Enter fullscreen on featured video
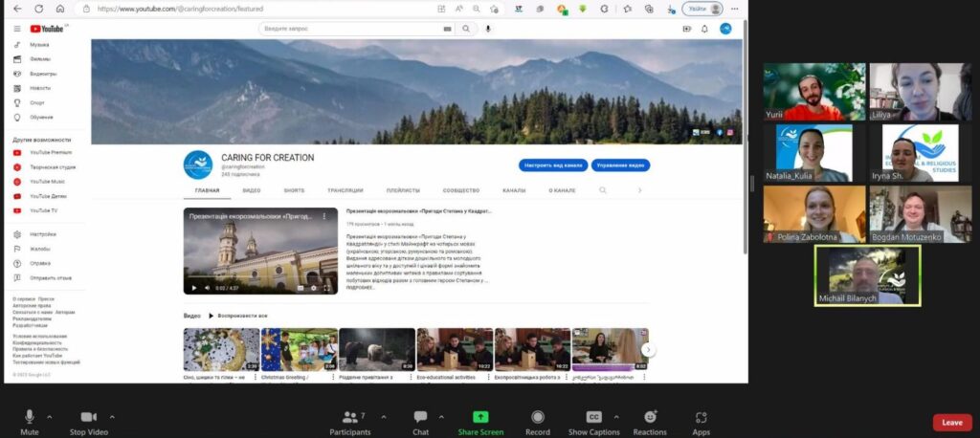980x438 pixels. 327,288
